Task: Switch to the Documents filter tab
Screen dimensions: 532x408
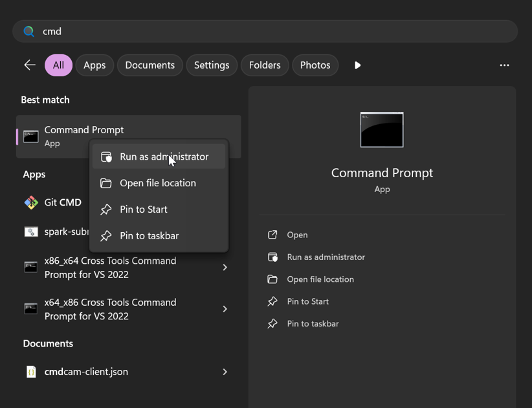Action: [150, 65]
